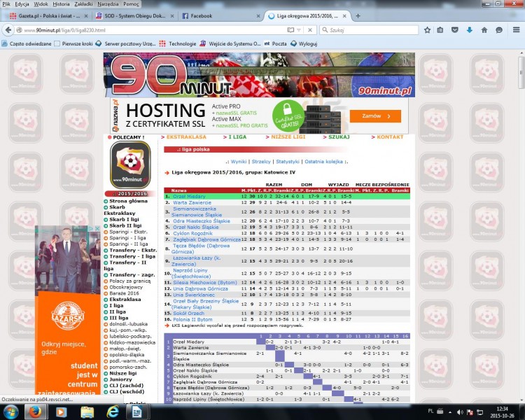Stop loading page with X button
This screenshot has width=525, height=420.
click(310, 30)
